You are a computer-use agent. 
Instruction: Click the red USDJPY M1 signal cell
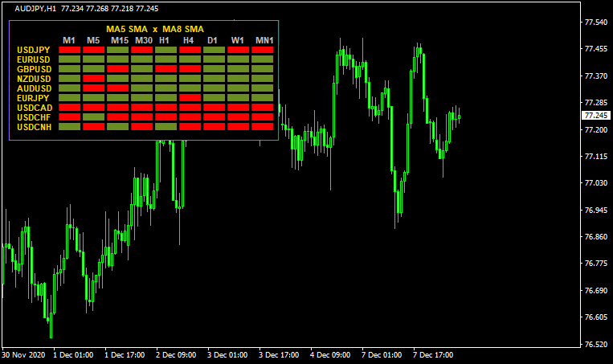(x=70, y=50)
